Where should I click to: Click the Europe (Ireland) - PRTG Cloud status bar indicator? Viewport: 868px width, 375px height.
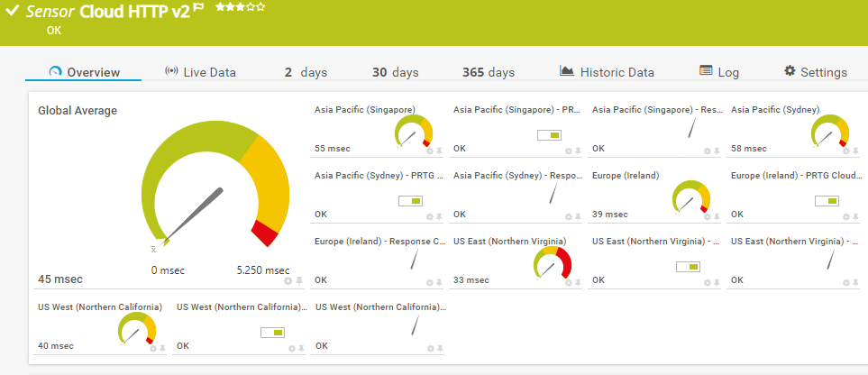[827, 201]
